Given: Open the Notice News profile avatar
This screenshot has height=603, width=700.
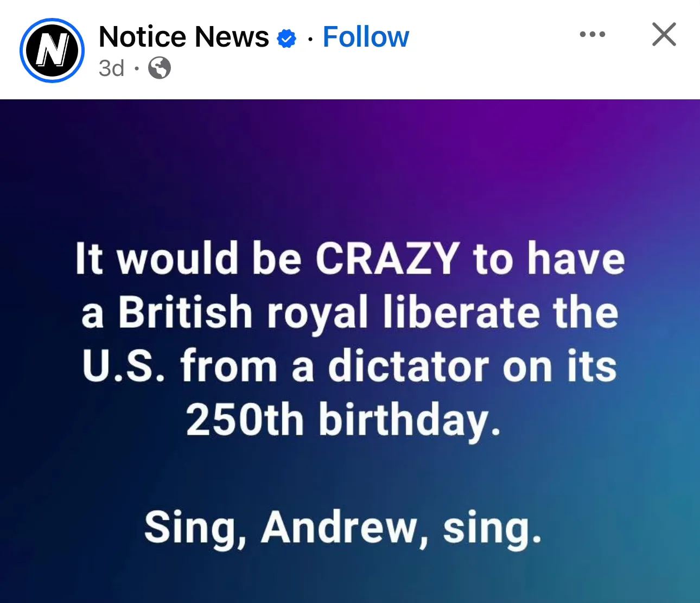Looking at the screenshot, I should coord(52,50).
